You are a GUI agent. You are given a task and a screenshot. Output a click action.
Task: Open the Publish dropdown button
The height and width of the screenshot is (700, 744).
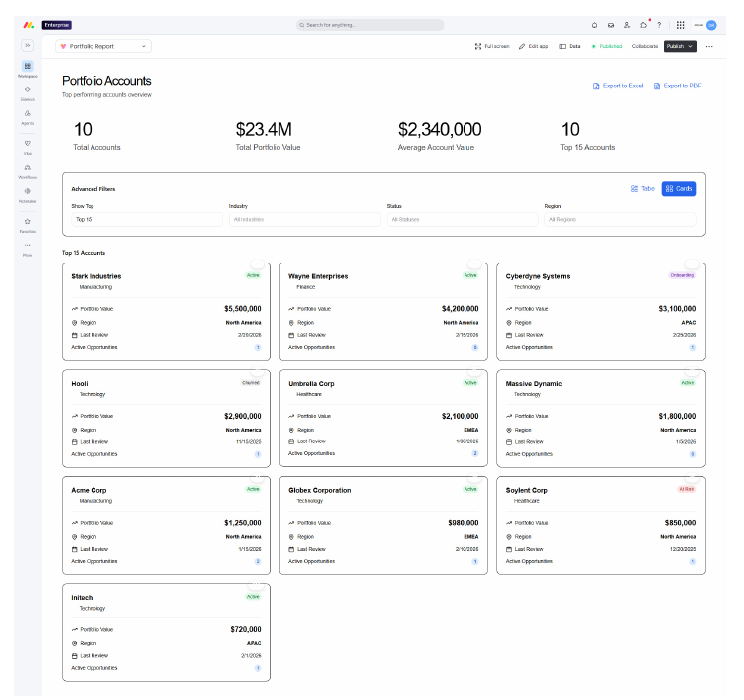tap(680, 46)
